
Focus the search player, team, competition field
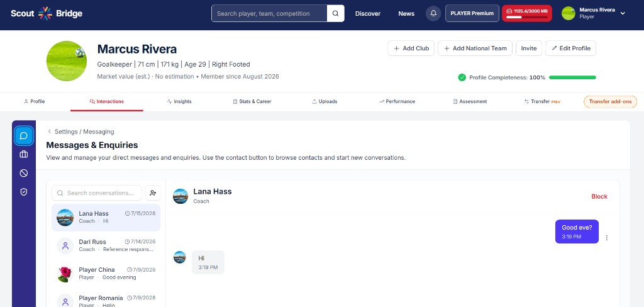point(269,14)
